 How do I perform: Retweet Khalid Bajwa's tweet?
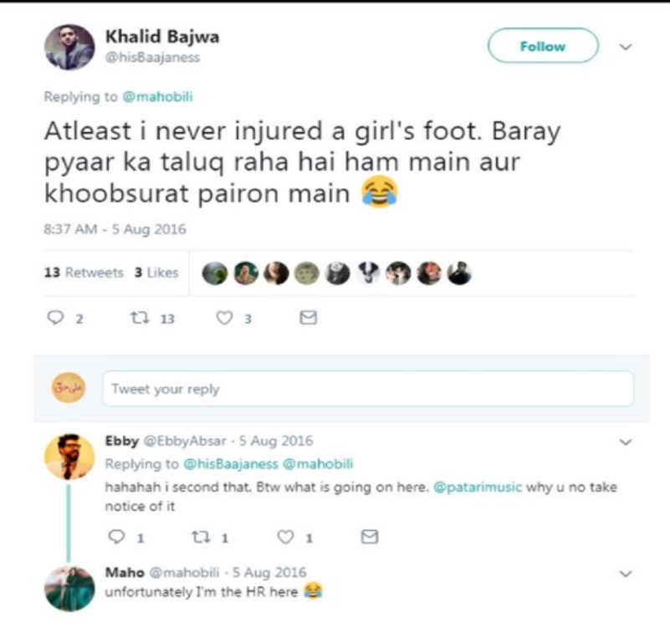point(140,318)
